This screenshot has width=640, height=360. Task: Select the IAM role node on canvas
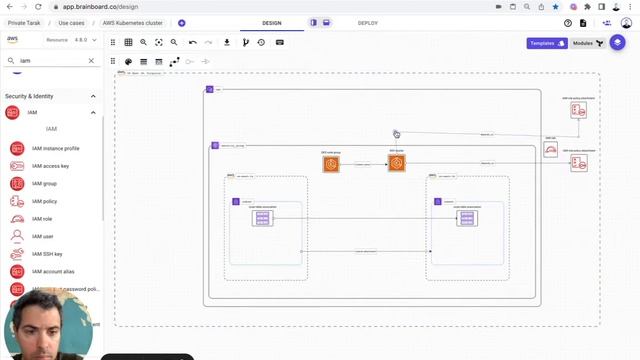coord(551,149)
